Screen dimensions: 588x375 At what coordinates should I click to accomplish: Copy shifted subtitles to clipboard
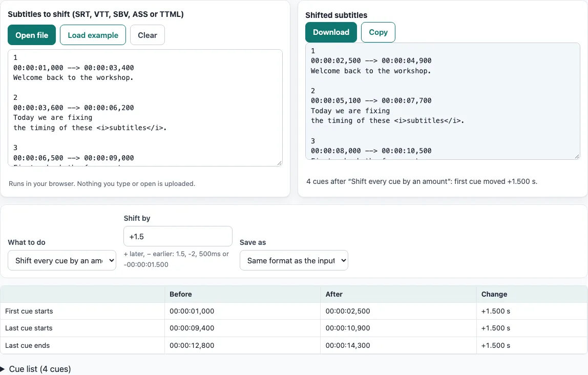378,32
